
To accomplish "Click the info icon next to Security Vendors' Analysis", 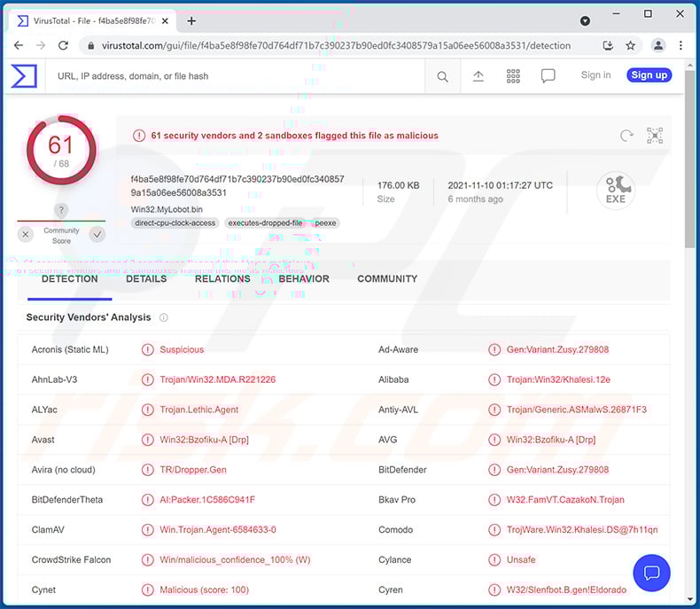I will (x=164, y=317).
